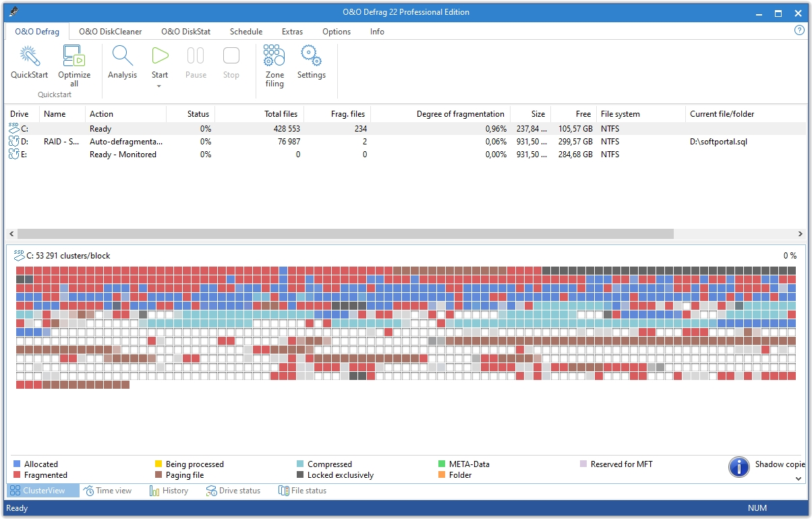Sort by the Action column header

pos(126,114)
